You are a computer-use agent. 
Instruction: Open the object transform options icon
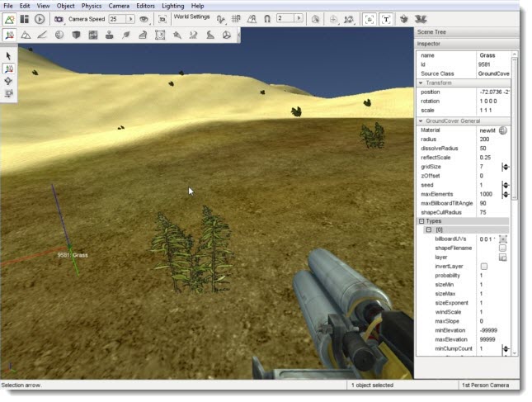pos(349,20)
